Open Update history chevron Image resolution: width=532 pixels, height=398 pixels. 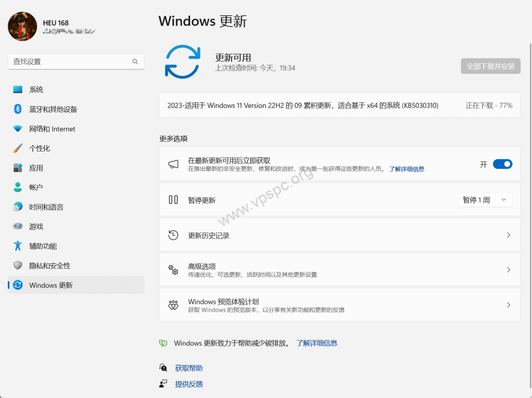point(508,235)
